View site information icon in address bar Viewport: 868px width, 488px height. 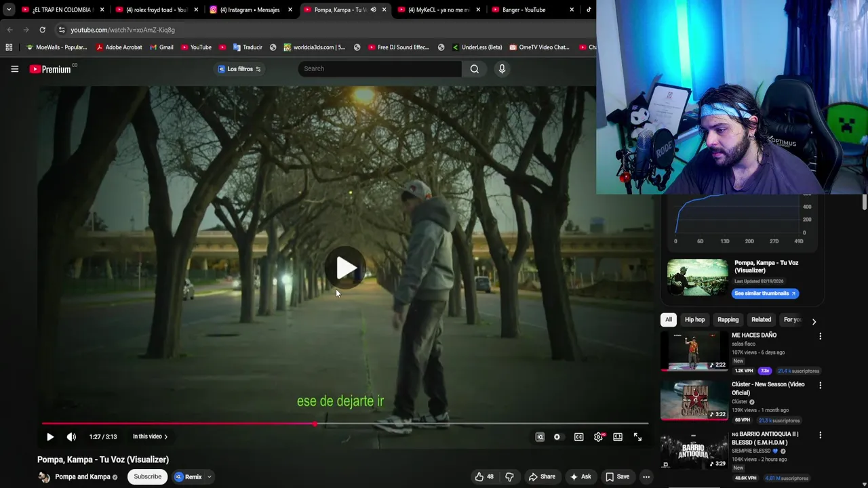(61, 30)
